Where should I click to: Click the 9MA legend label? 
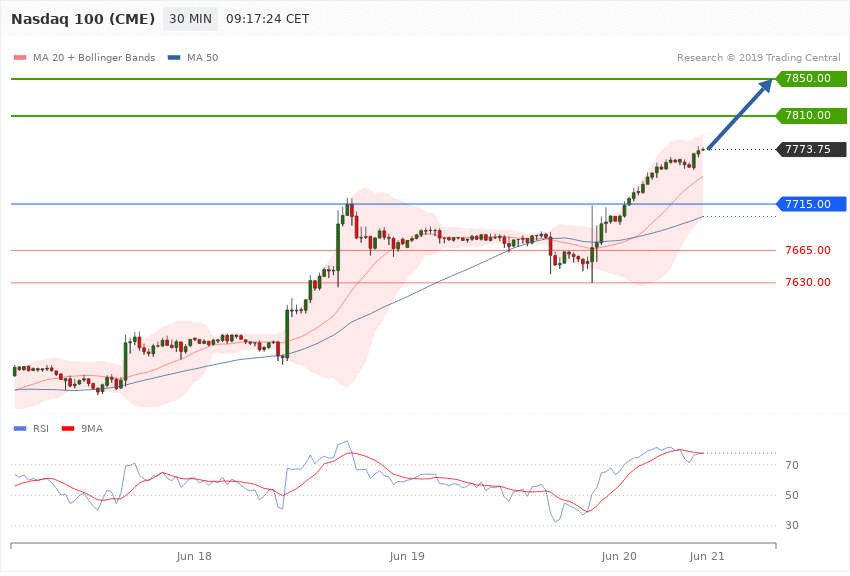point(92,429)
